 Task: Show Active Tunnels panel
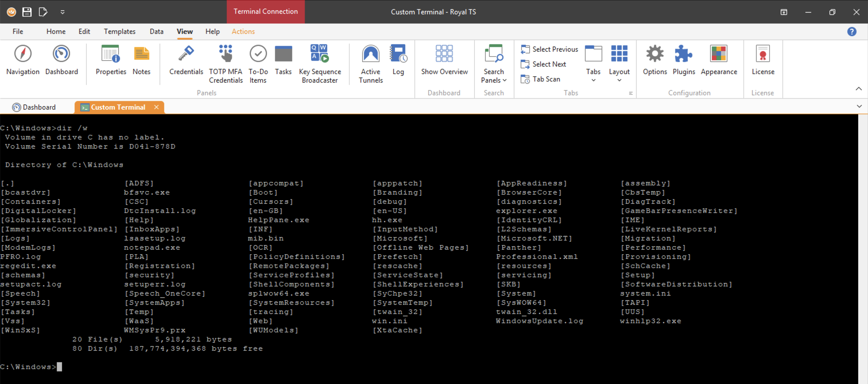[x=371, y=64]
